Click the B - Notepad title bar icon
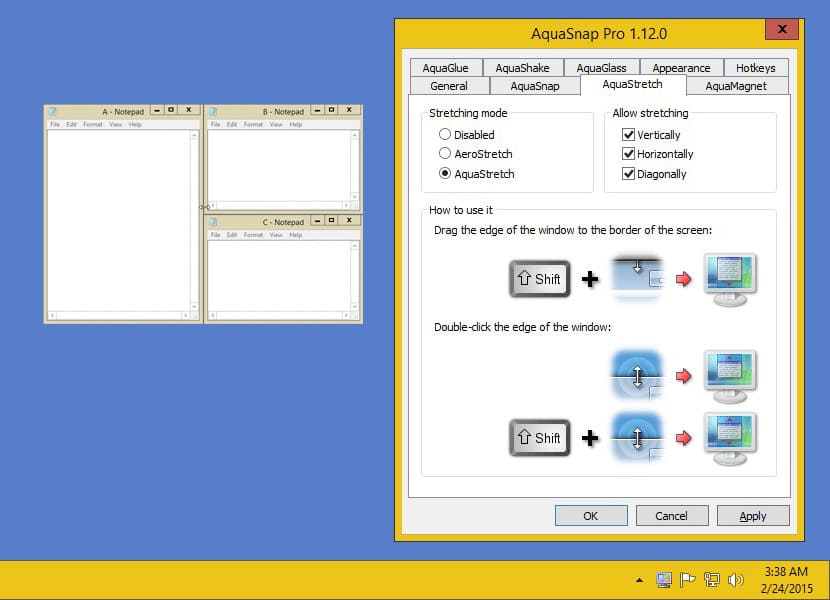830x600 pixels. click(x=213, y=111)
